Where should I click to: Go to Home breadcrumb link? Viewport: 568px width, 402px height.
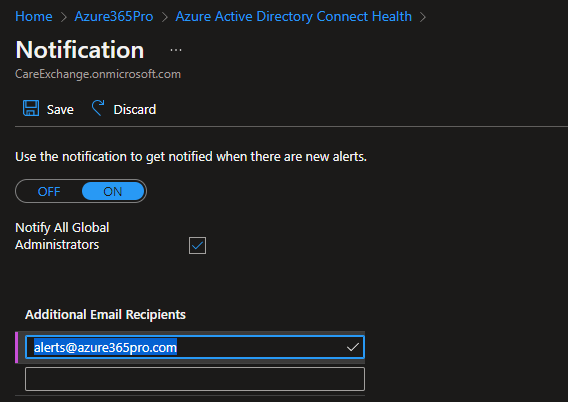coord(34,16)
